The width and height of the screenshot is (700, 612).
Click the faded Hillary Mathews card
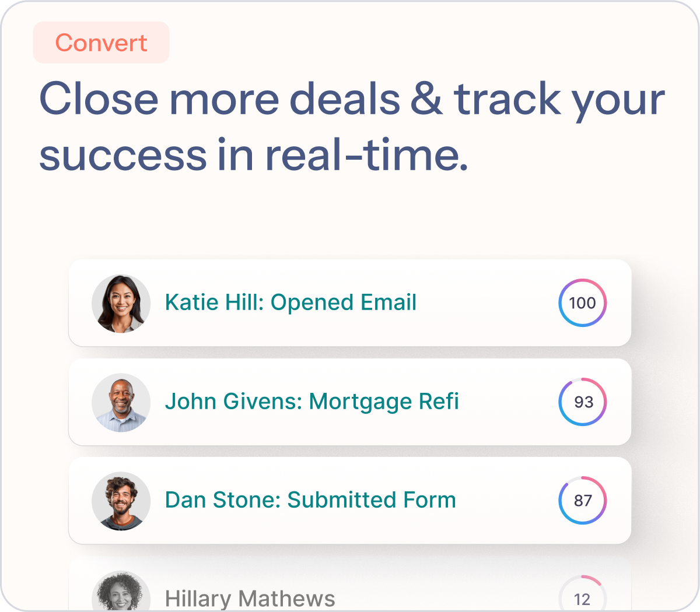tap(350, 584)
